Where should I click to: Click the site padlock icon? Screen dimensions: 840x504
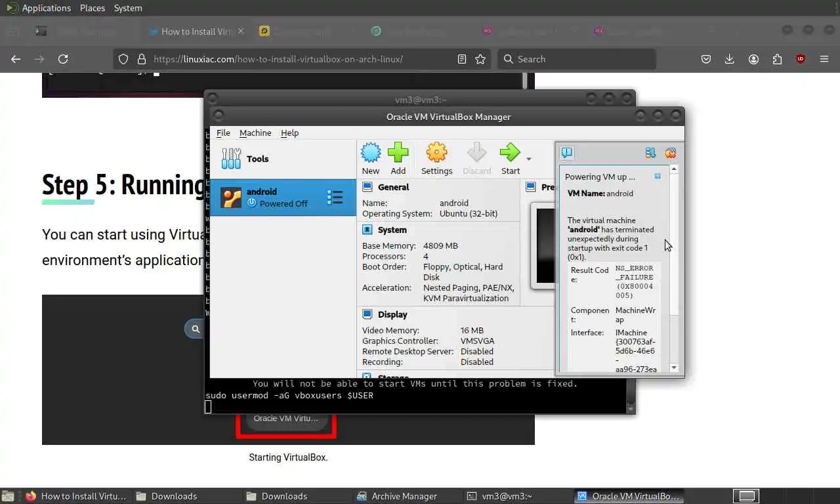point(141,59)
